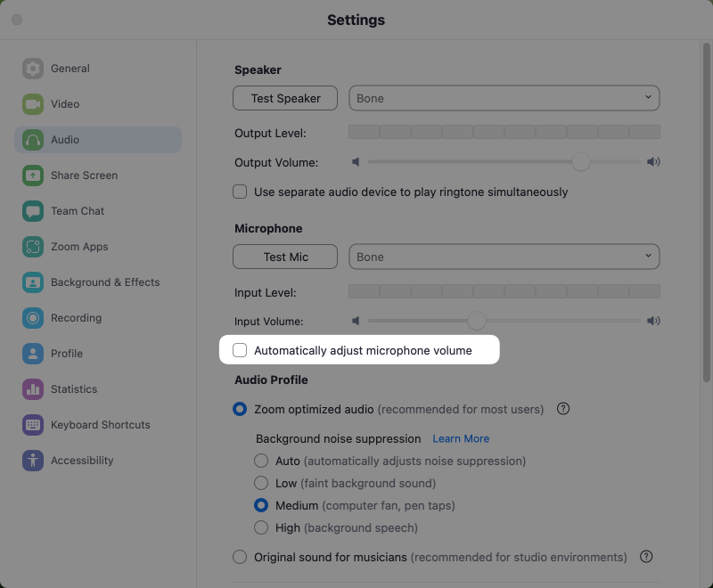The image size is (713, 588).
Task: Click the Statistics bar chart icon
Action: (33, 389)
